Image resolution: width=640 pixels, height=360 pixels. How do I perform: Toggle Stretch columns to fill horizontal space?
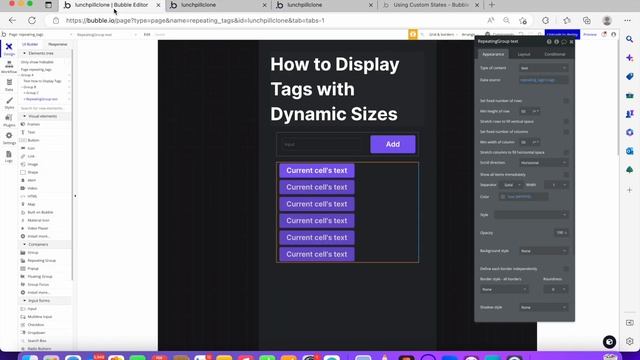coord(566,152)
